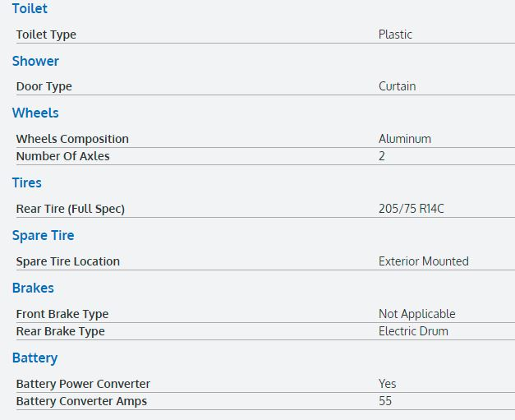Select the Rear Brake Type label
The width and height of the screenshot is (515, 420).
60,332
